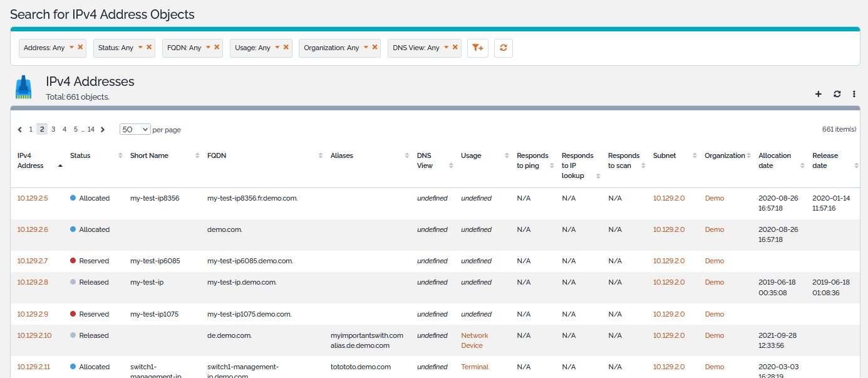868x378 pixels.
Task: Click the add filter funnel icon
Action: 477,48
